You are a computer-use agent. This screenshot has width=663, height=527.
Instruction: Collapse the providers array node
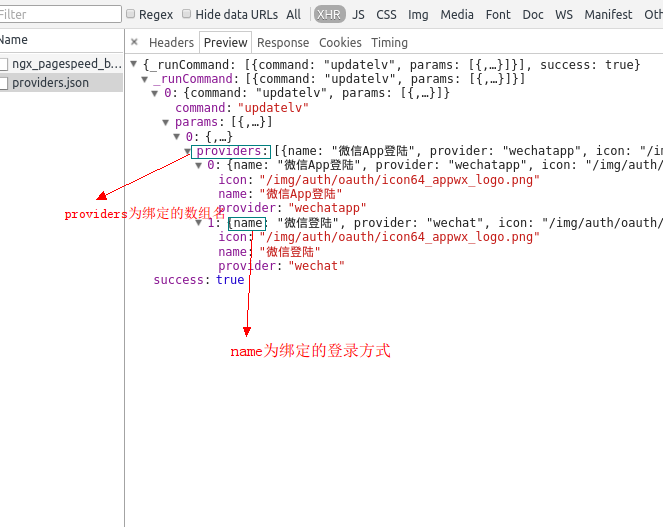pyautogui.click(x=188, y=151)
